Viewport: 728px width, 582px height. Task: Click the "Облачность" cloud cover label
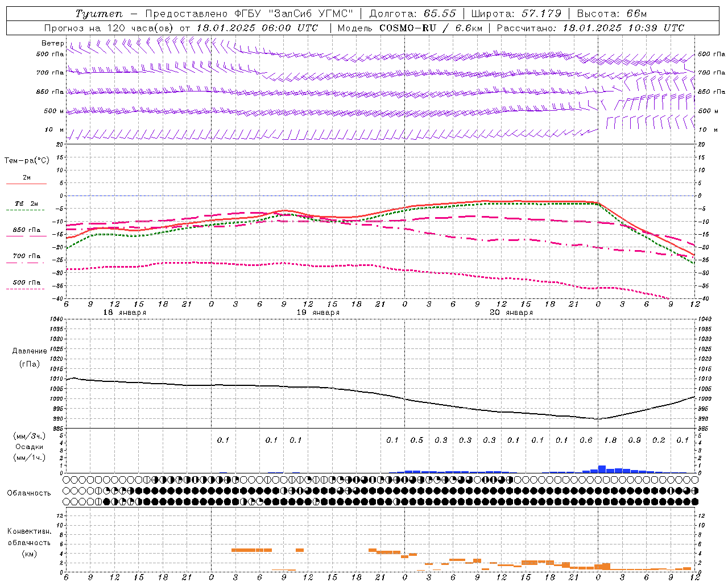click(29, 493)
